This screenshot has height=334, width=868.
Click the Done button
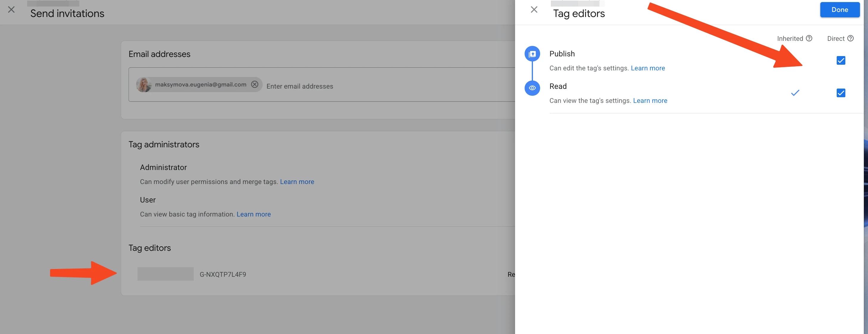coord(840,10)
